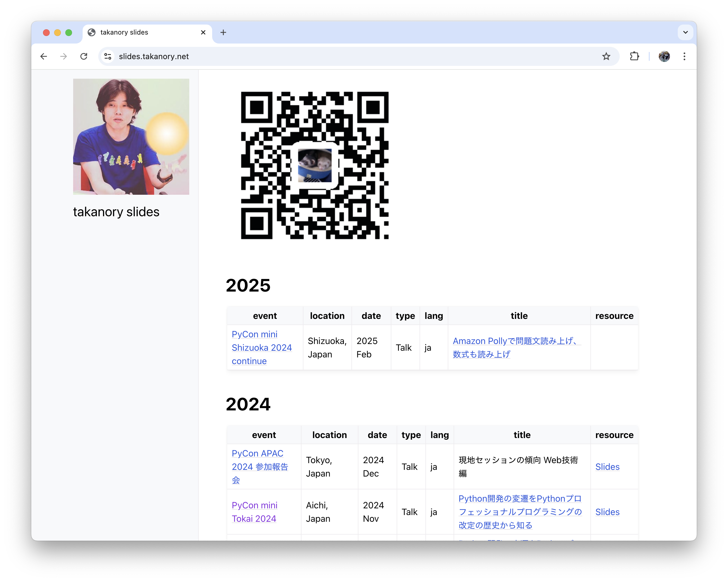This screenshot has height=582, width=728.
Task: Open the Extensions puzzle icon
Action: [634, 56]
